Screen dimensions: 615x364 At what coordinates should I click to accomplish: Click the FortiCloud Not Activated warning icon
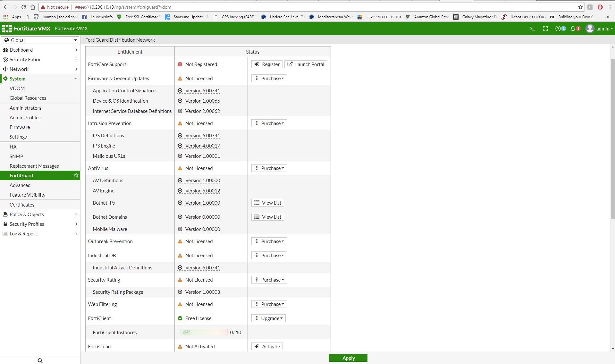pos(180,346)
